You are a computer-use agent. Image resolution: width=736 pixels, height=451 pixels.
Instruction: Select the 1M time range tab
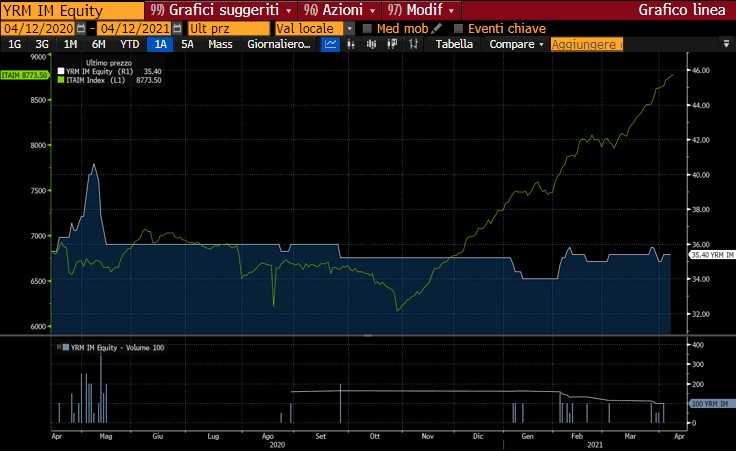point(70,44)
